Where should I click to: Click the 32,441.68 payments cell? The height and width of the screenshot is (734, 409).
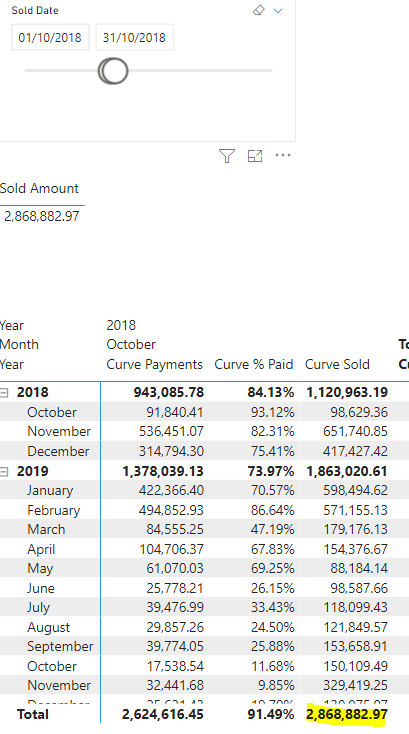click(175, 685)
